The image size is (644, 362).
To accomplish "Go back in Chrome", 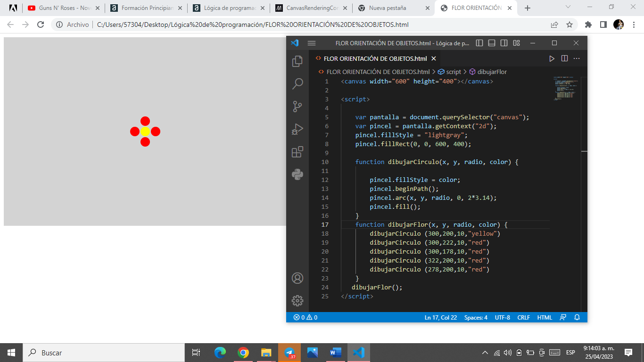I will 10,25.
